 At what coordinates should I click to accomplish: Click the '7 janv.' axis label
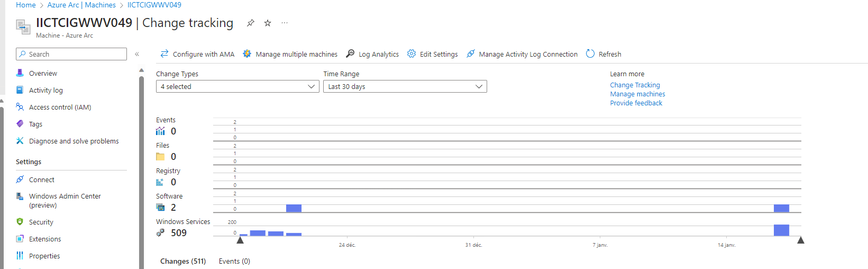pos(600,245)
